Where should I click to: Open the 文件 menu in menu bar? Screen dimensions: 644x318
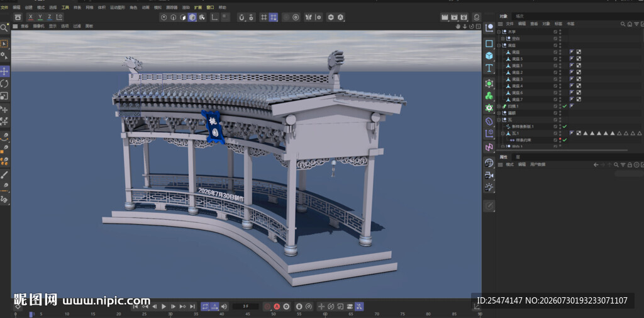point(4,8)
